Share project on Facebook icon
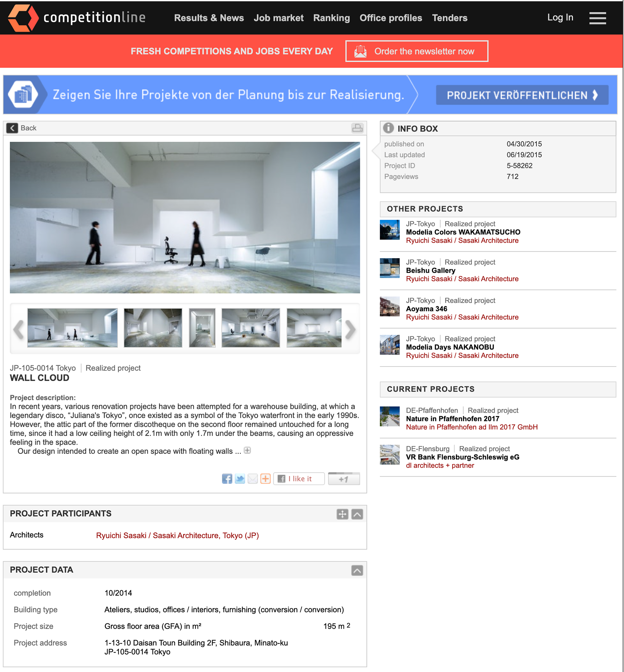 pos(227,479)
